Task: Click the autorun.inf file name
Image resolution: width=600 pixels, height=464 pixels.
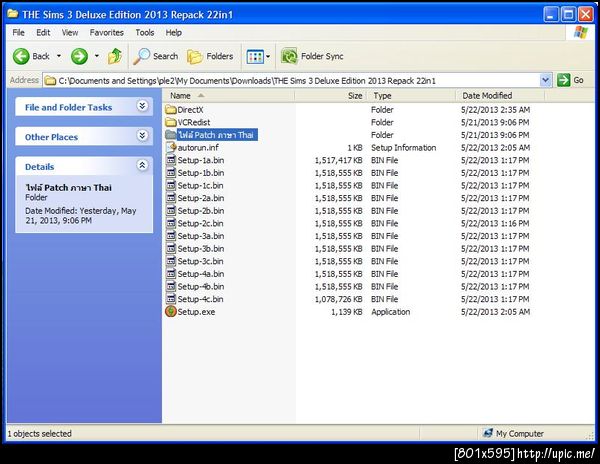Action: coord(198,147)
